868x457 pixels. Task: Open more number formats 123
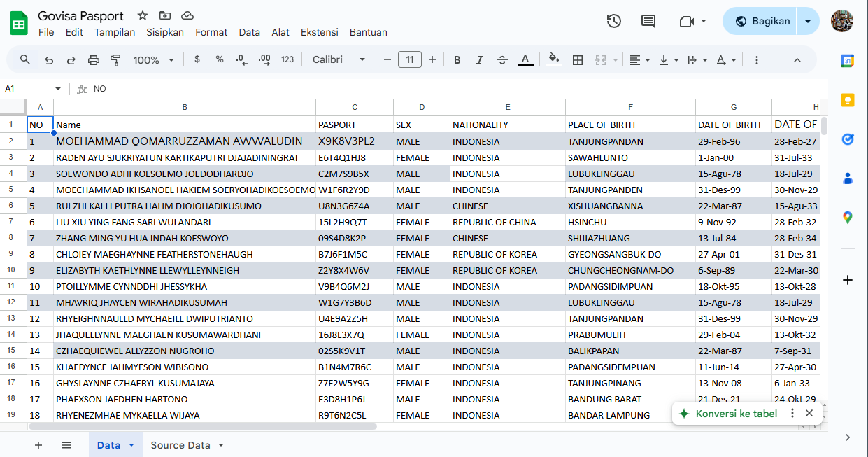[287, 60]
